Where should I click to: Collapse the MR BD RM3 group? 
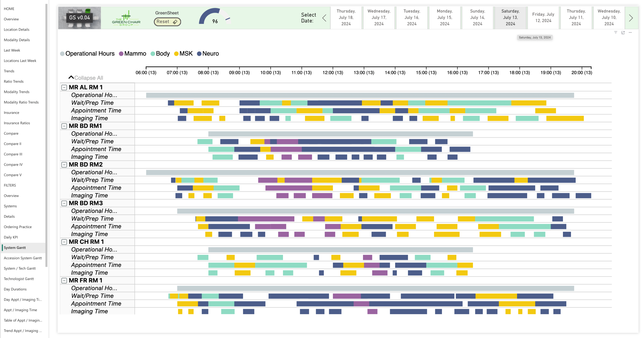pos(64,203)
